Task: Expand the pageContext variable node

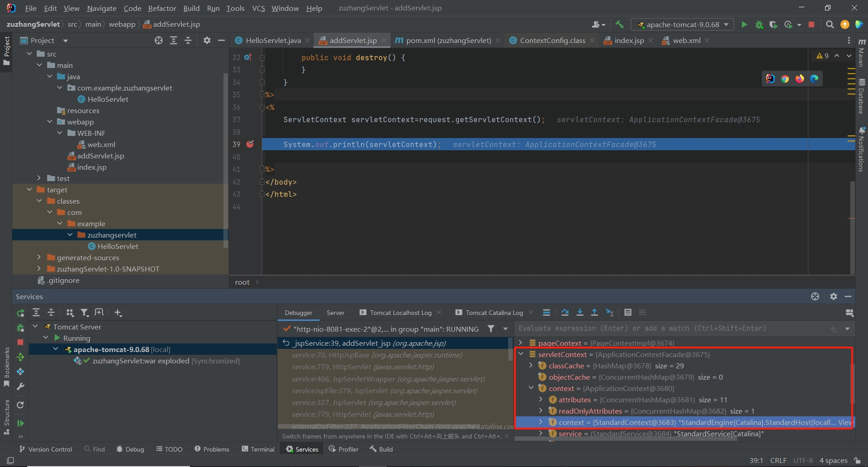Action: [521, 343]
